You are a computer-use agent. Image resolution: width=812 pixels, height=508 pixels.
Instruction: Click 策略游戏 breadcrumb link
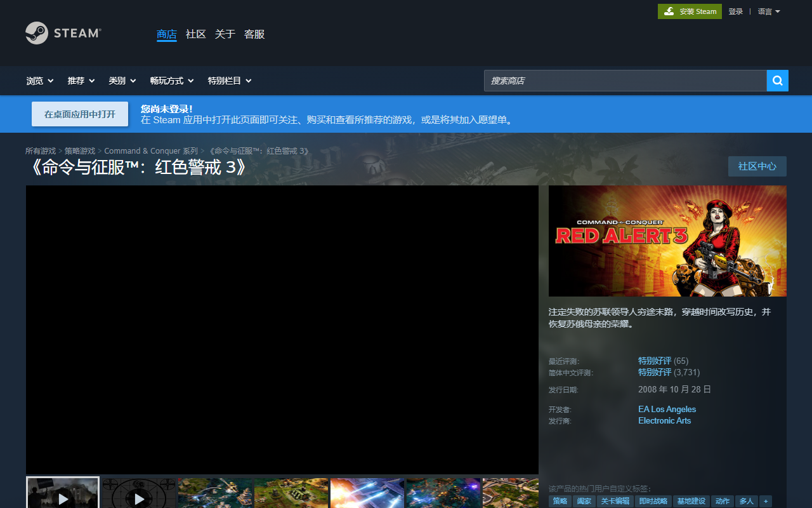(x=80, y=151)
